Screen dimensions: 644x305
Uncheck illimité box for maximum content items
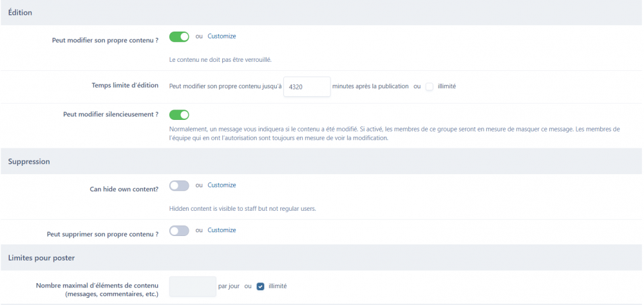261,286
